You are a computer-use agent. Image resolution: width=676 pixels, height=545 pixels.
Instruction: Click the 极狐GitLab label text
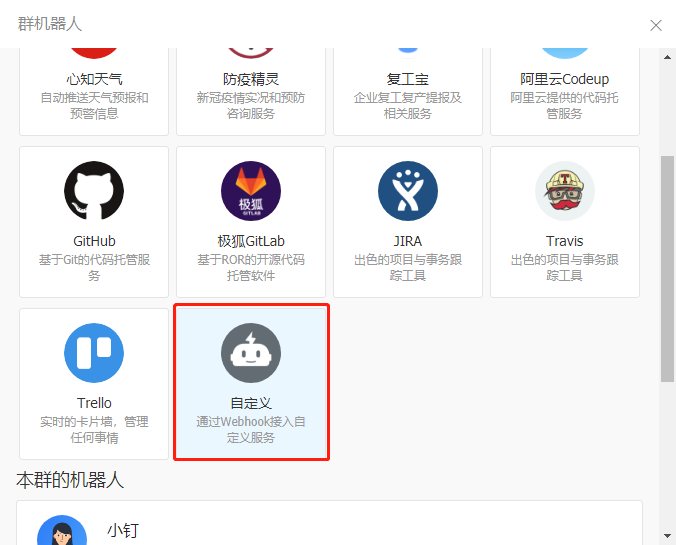click(x=251, y=241)
